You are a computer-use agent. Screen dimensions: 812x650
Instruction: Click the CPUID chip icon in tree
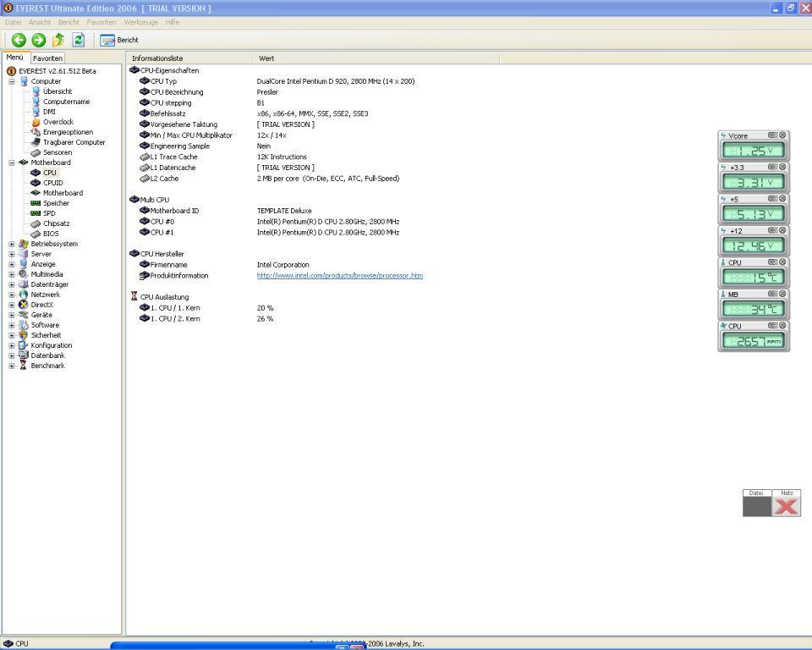coord(36,183)
